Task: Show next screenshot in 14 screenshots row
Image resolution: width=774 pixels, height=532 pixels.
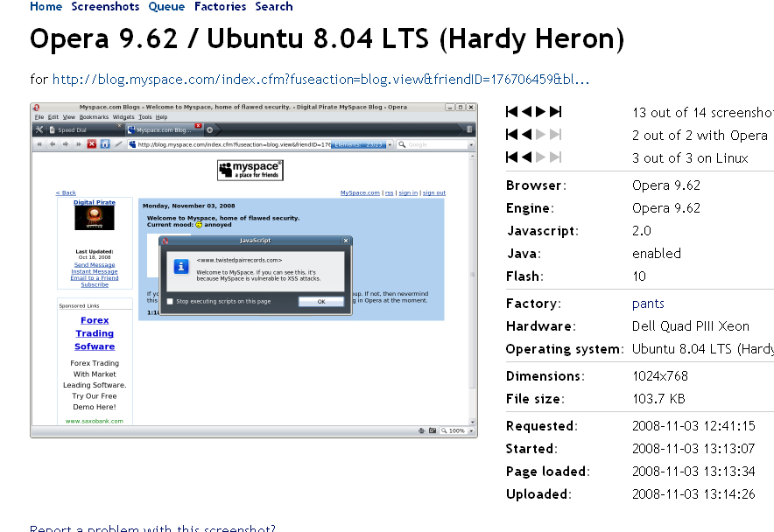Action: 541,112
